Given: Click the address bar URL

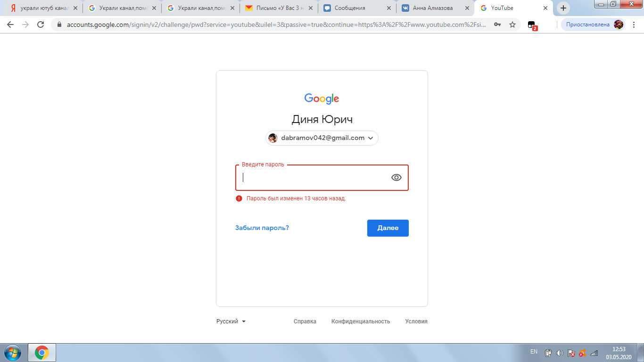Looking at the screenshot, I should tap(276, 25).
